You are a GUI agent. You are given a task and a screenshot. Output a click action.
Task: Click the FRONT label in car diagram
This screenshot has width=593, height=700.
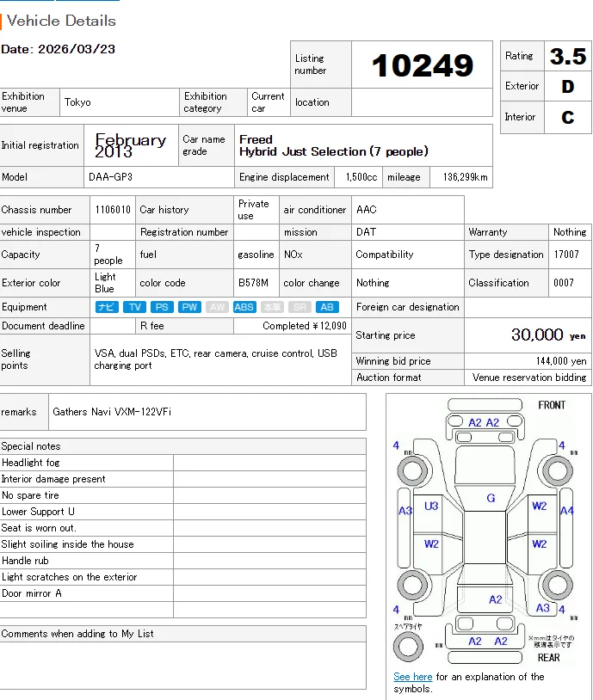(552, 405)
